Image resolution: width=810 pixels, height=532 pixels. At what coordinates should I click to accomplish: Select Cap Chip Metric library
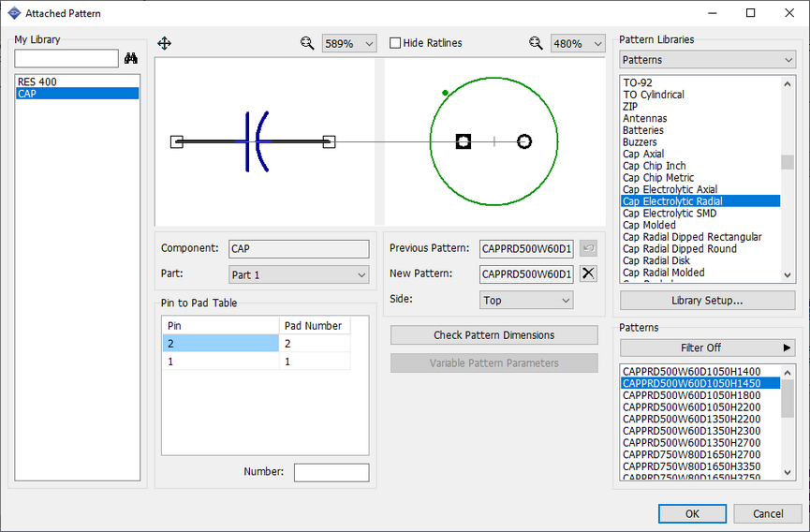700,178
